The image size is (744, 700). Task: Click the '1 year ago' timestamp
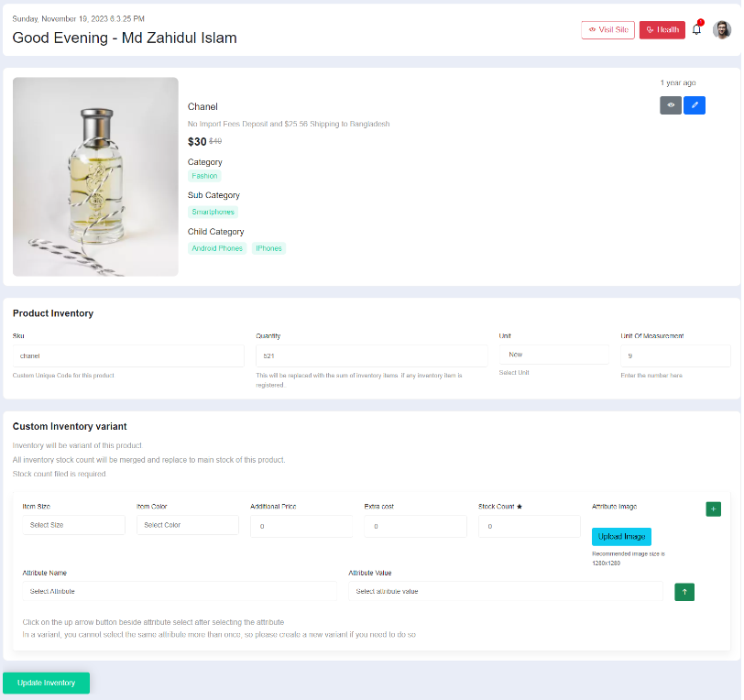[678, 82]
